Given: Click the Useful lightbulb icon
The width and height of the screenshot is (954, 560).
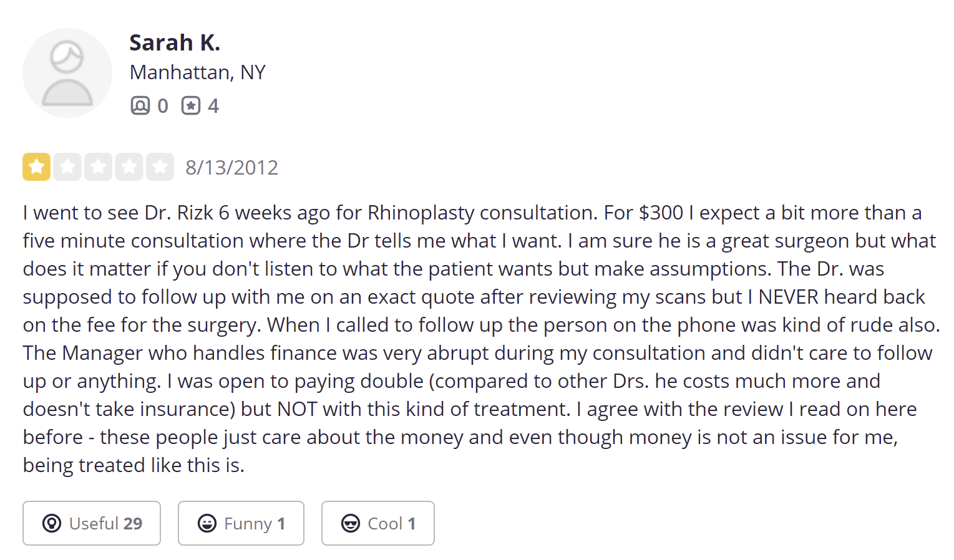Looking at the screenshot, I should [x=52, y=523].
